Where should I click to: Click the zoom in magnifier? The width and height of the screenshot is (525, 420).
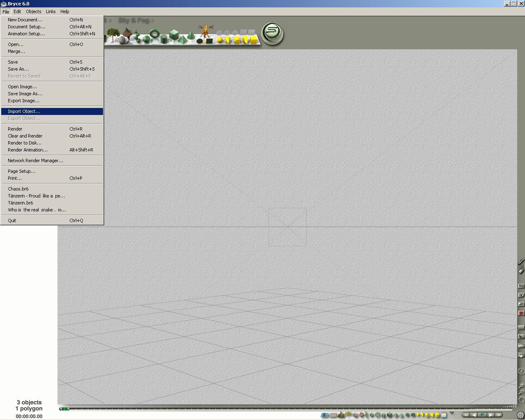pos(521,385)
